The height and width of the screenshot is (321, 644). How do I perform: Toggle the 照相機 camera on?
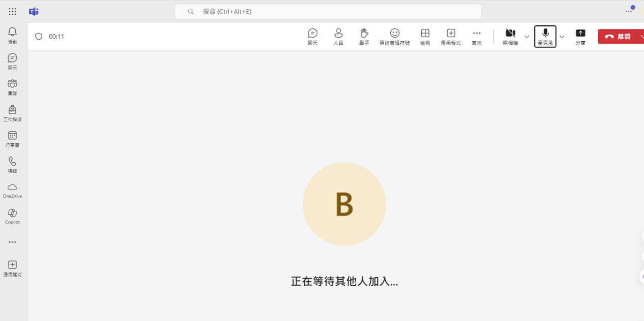coord(510,36)
